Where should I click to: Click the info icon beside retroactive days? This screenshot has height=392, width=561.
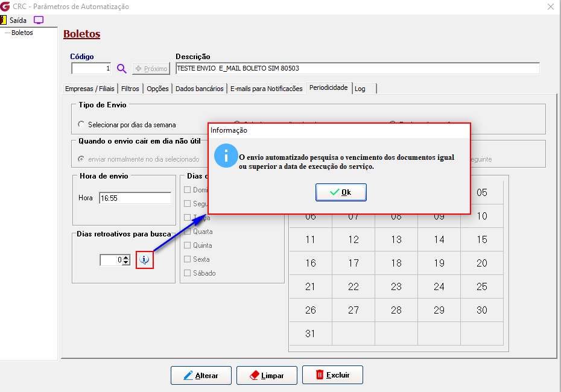pos(145,260)
